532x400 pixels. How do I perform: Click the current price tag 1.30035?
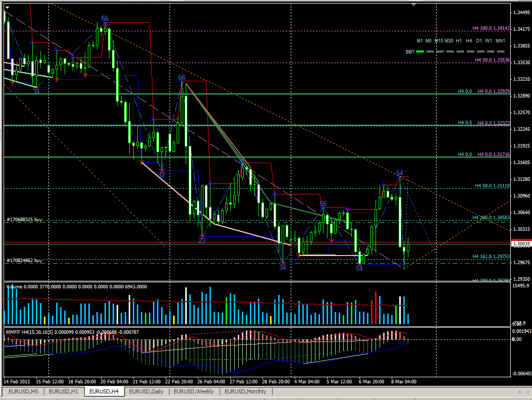[521, 243]
